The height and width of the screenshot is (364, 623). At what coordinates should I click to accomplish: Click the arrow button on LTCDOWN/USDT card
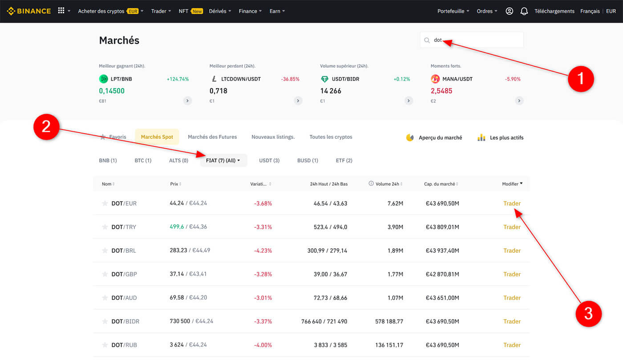(298, 101)
